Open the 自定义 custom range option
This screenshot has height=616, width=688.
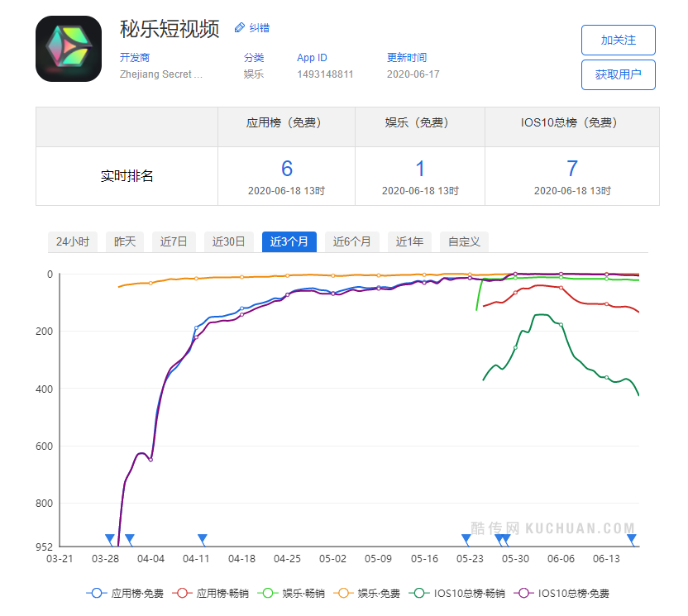[465, 241]
